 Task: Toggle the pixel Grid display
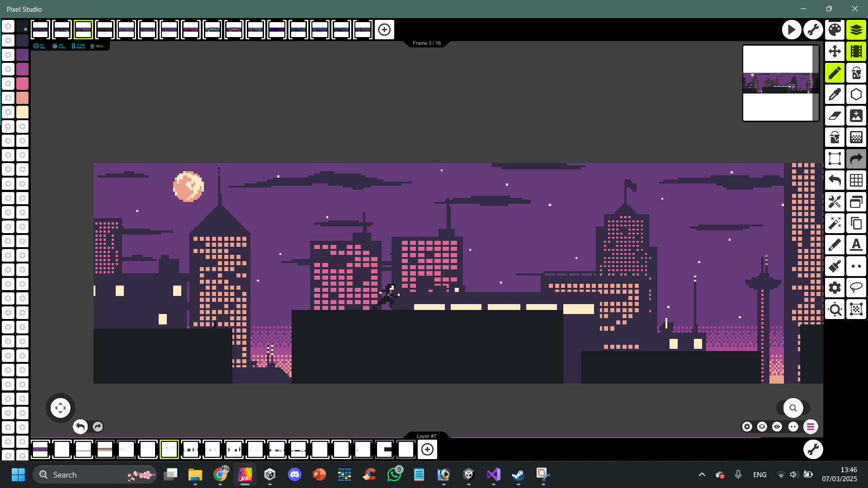tap(856, 180)
